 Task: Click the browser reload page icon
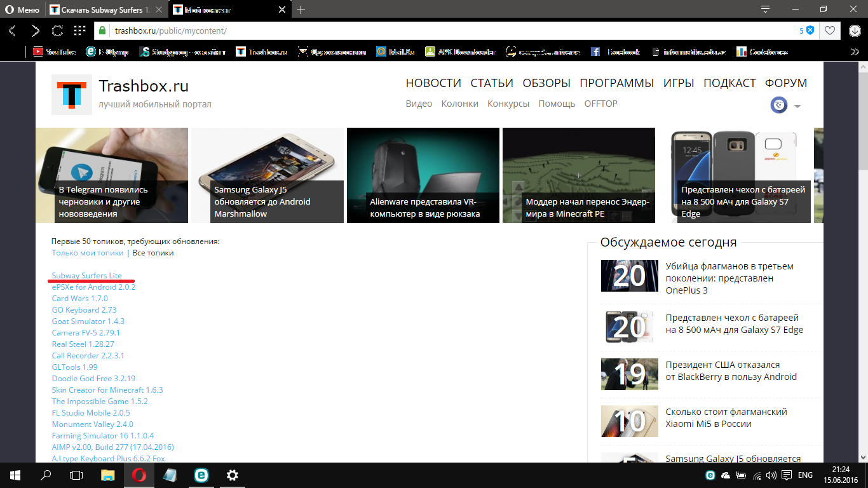(x=57, y=30)
